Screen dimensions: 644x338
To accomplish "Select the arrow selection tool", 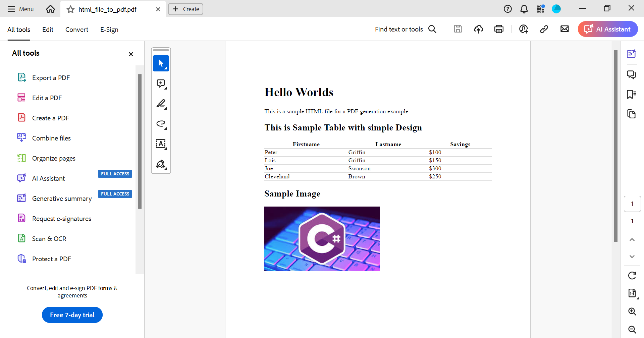I will (161, 63).
